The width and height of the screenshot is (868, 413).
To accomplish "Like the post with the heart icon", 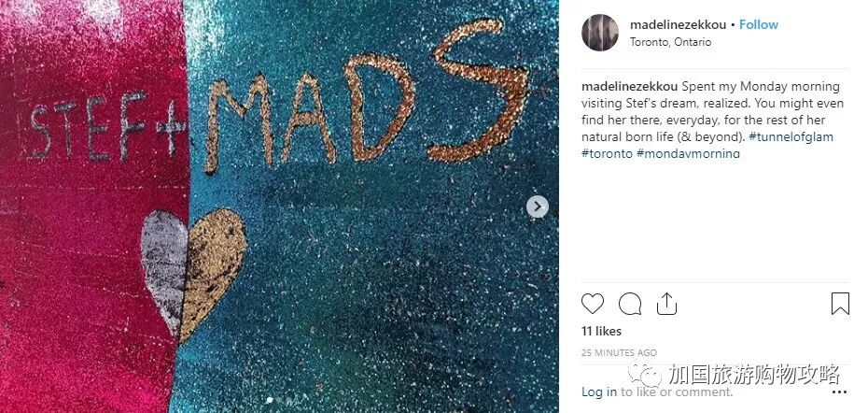I will pos(593,304).
